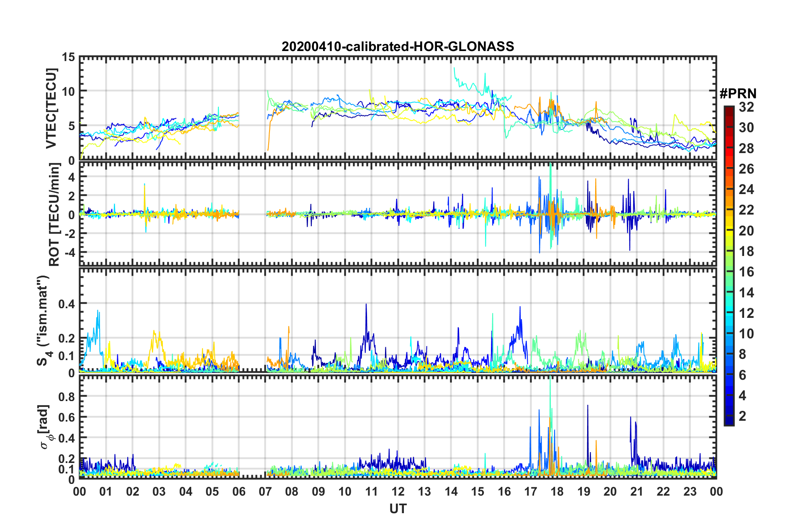This screenshot has width=796, height=532.
Task: Select the dark blue colorbar region near 2
Action: [x=729, y=416]
